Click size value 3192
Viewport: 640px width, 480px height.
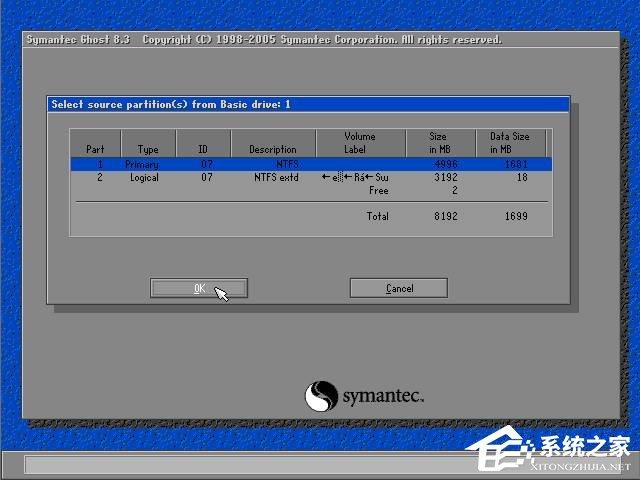coord(446,177)
